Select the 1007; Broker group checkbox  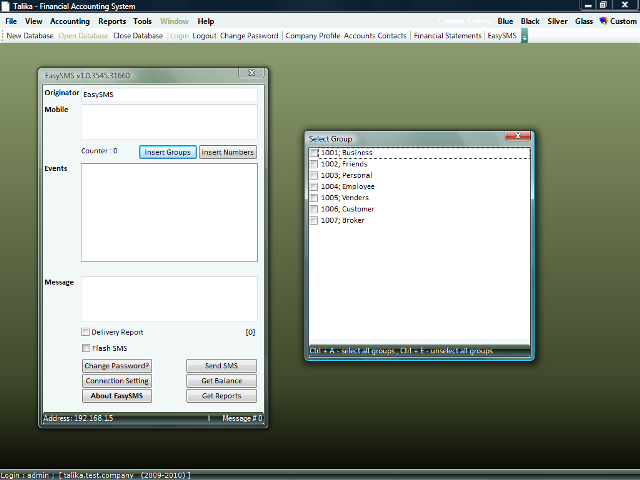[315, 220]
